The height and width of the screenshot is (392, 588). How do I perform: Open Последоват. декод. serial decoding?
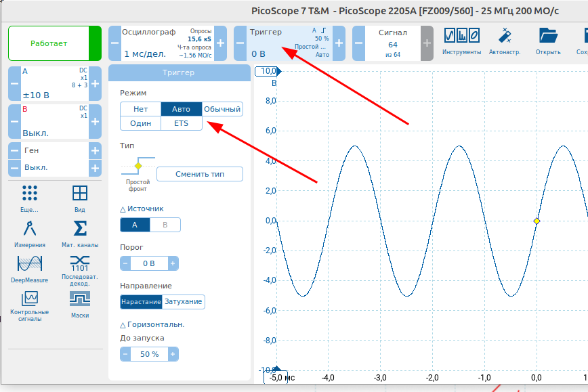coord(80,267)
